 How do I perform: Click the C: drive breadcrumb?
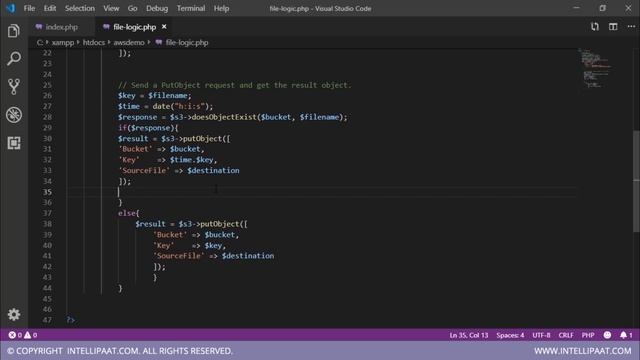click(x=40, y=42)
